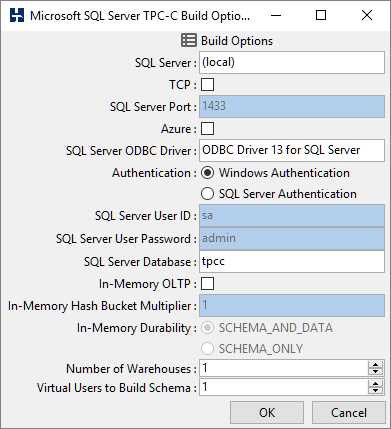Click the Virtual Users to Build Schema field
The height and width of the screenshot is (429, 391).
point(284,387)
